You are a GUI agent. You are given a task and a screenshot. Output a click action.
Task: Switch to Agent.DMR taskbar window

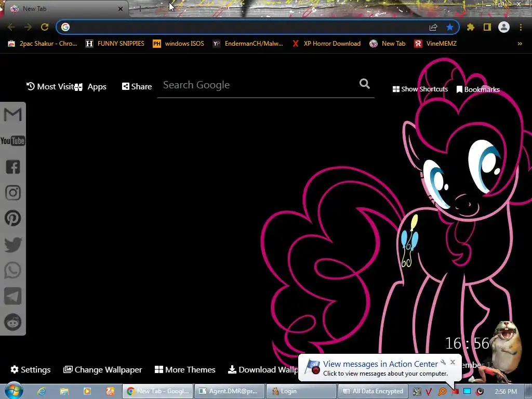229,391
